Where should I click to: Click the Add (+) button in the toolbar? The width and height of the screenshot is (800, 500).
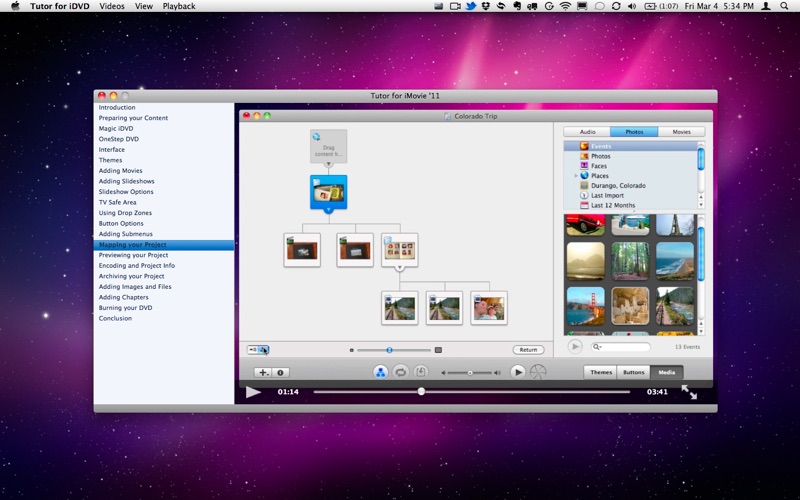[x=263, y=372]
